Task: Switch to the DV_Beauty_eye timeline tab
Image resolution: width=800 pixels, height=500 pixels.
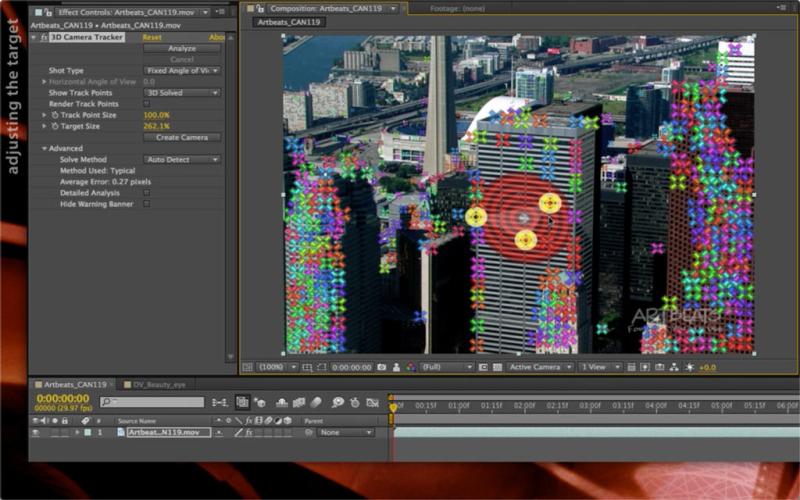Action: [x=159, y=384]
